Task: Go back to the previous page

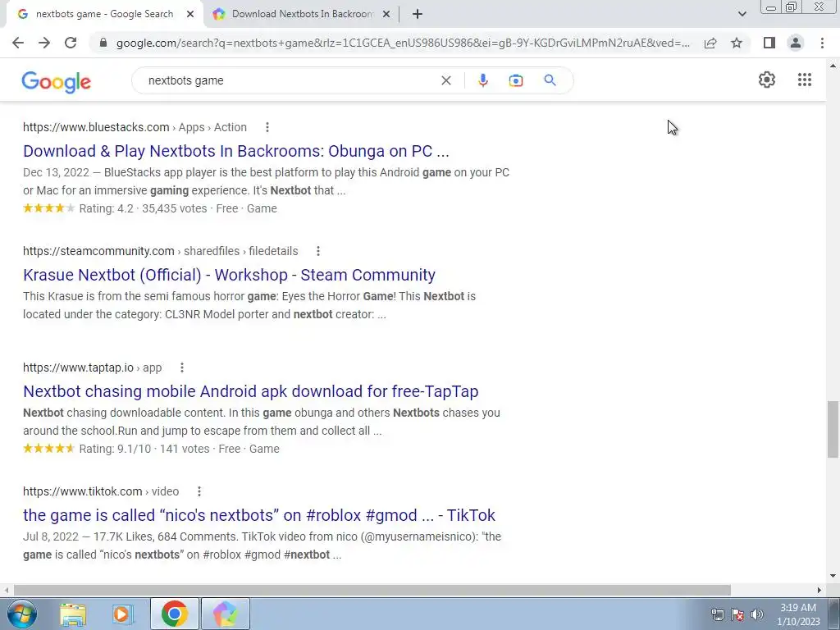Action: (x=18, y=43)
